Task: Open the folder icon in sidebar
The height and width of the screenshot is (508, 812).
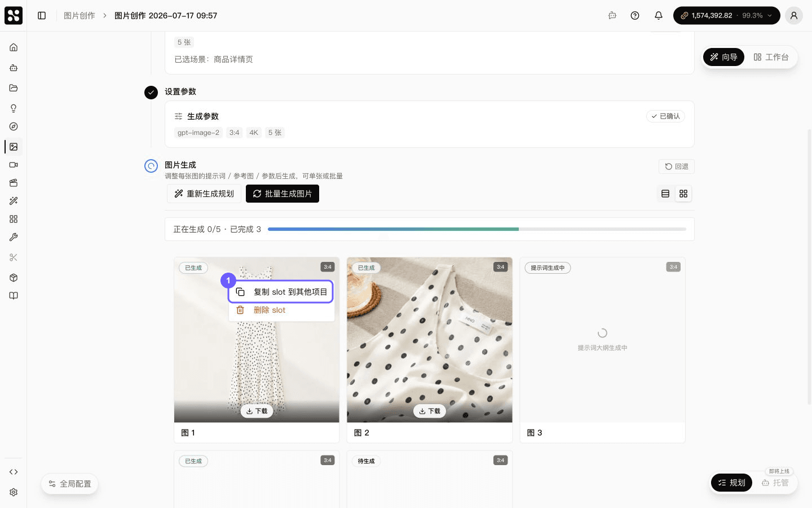Action: tap(14, 88)
